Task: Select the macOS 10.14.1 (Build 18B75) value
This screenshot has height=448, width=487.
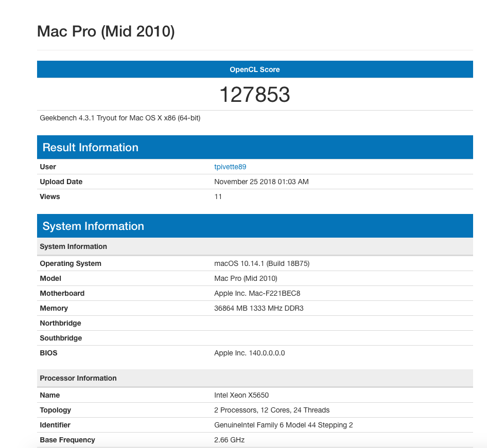Action: click(x=262, y=264)
